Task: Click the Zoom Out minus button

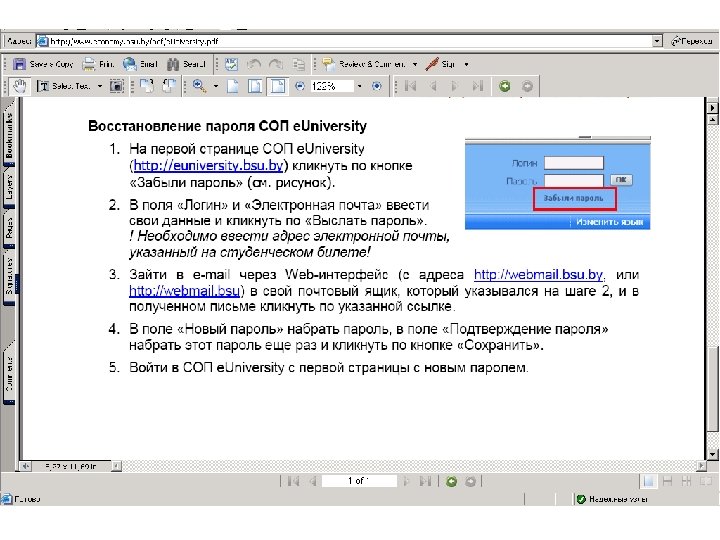Action: coord(300,86)
